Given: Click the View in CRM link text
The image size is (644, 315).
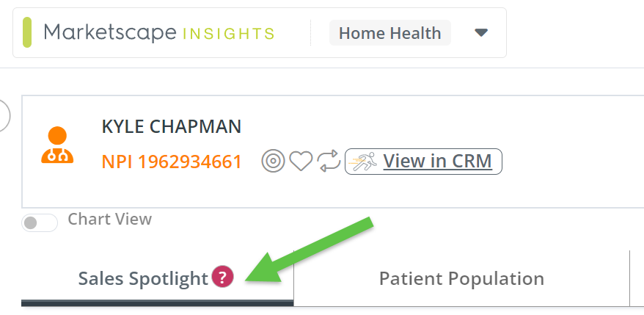Looking at the screenshot, I should (437, 161).
